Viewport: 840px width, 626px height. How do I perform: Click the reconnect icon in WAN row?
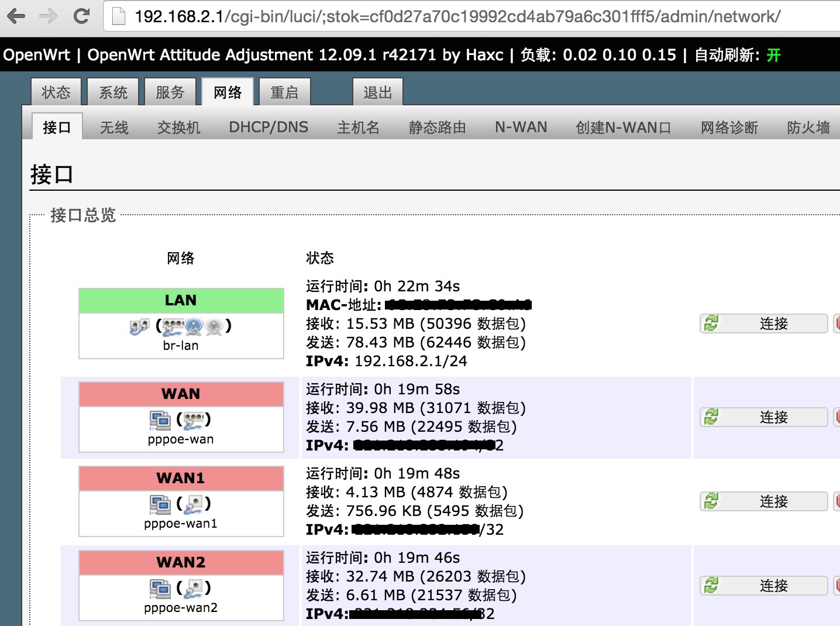(x=711, y=417)
